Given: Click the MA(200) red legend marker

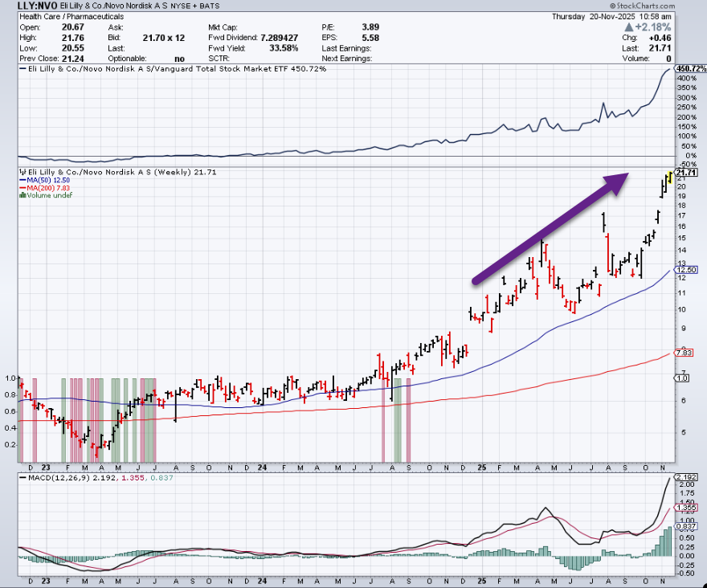Looking at the screenshot, I should coord(22,188).
